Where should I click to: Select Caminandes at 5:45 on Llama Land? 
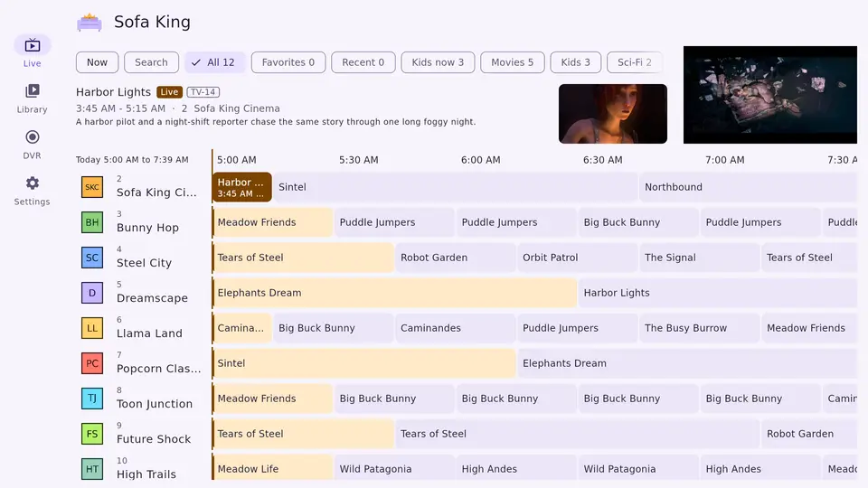(x=456, y=328)
